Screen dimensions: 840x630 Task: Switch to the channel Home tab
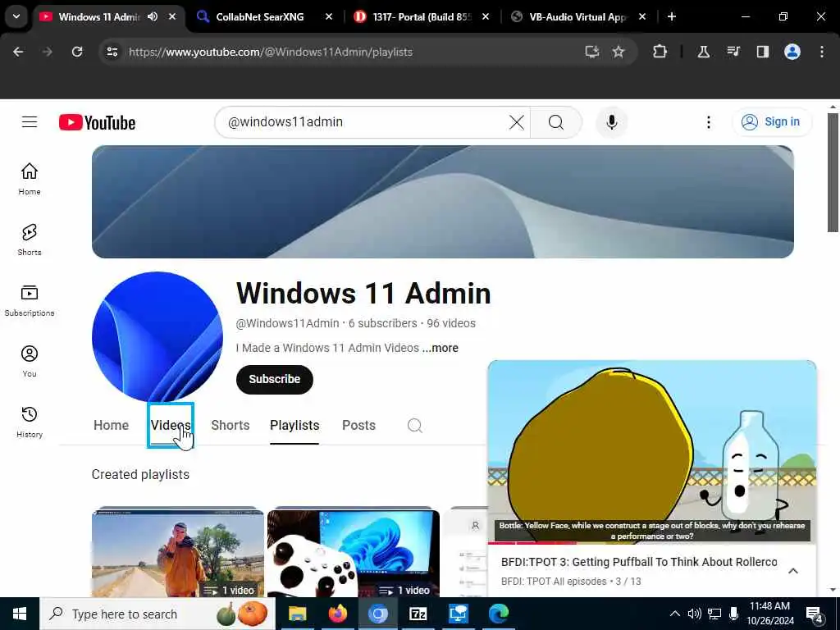[x=111, y=426]
